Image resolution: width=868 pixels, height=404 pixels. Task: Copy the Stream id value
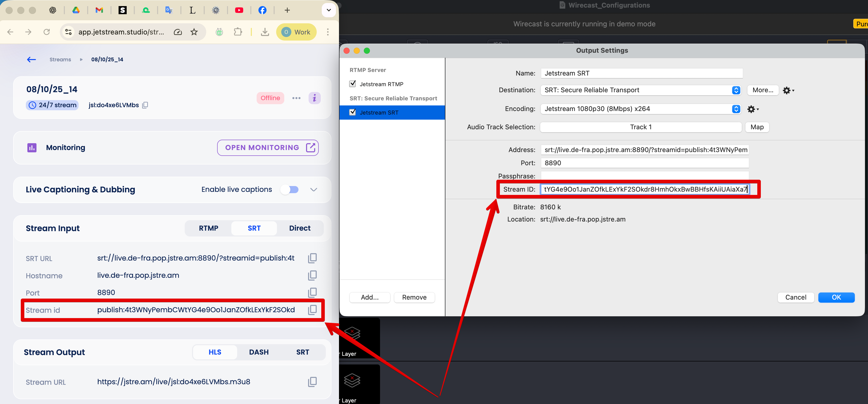click(x=312, y=310)
